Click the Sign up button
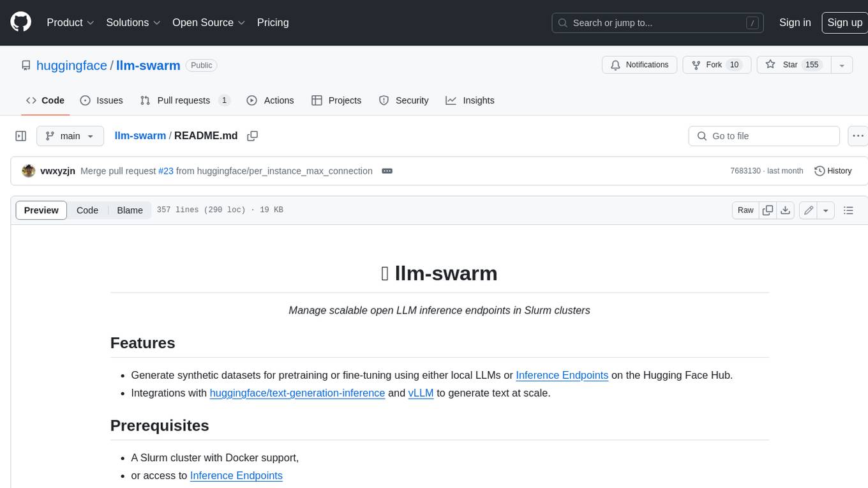 [x=844, y=22]
